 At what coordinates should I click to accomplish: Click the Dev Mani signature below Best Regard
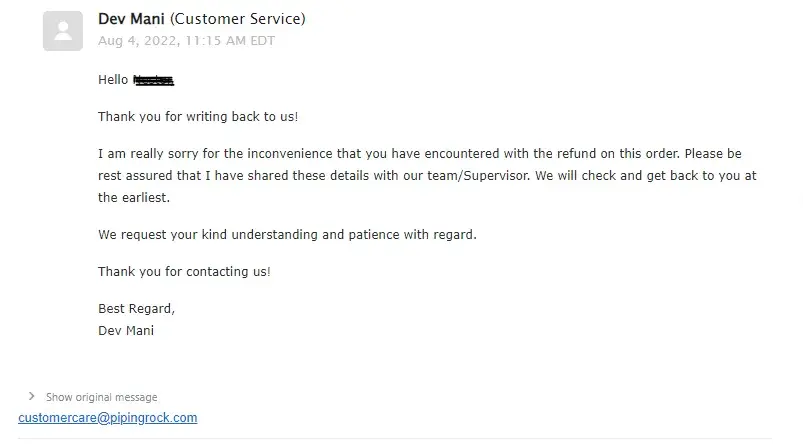[x=126, y=330]
